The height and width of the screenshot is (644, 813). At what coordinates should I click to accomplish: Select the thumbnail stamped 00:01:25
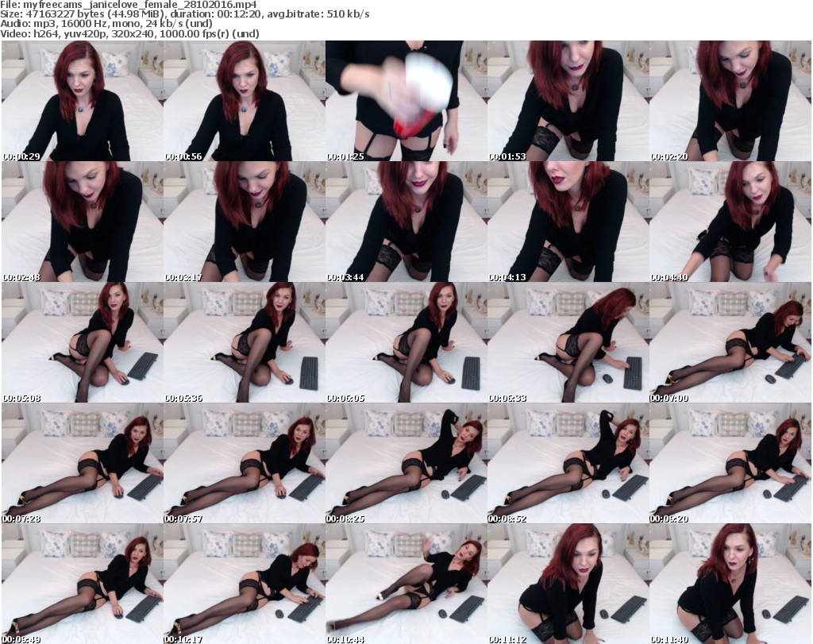click(406, 101)
